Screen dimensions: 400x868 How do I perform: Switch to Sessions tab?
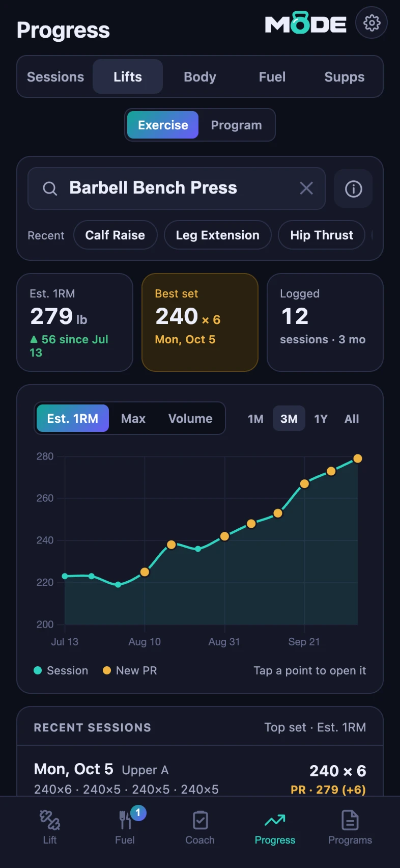coord(55,77)
